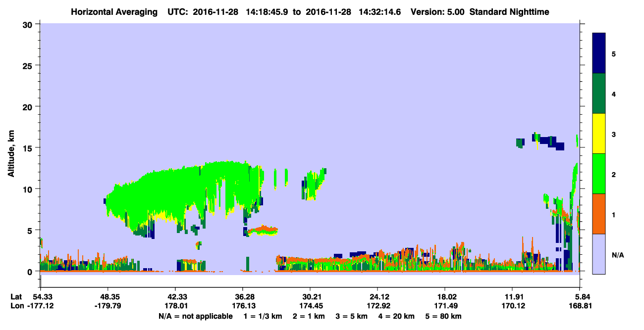Click the 'Lon' row label
This screenshot has height=330, width=644.
tap(16, 306)
